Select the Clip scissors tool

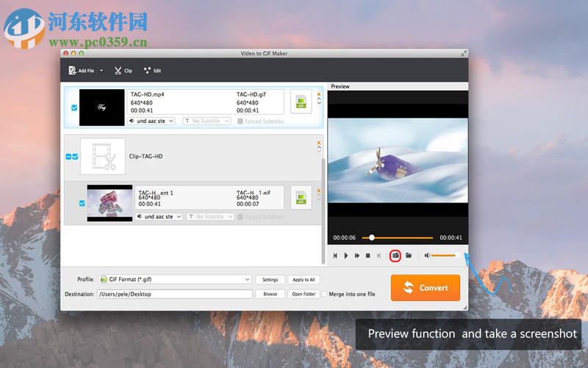point(123,71)
